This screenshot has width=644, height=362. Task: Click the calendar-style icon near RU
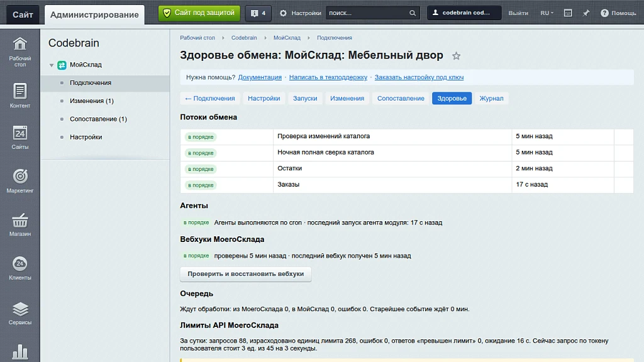tap(568, 13)
